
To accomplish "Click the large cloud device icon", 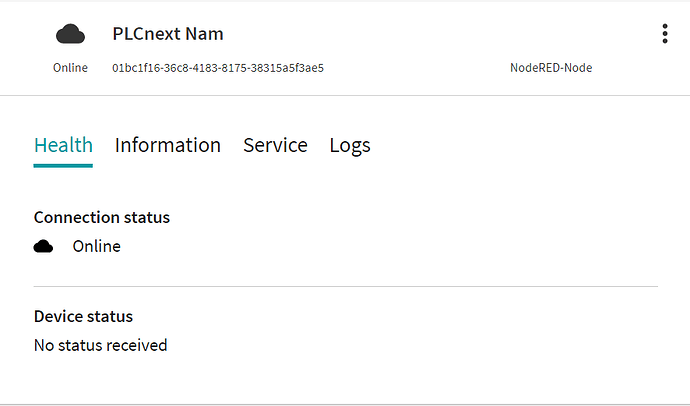I will pyautogui.click(x=70, y=34).
